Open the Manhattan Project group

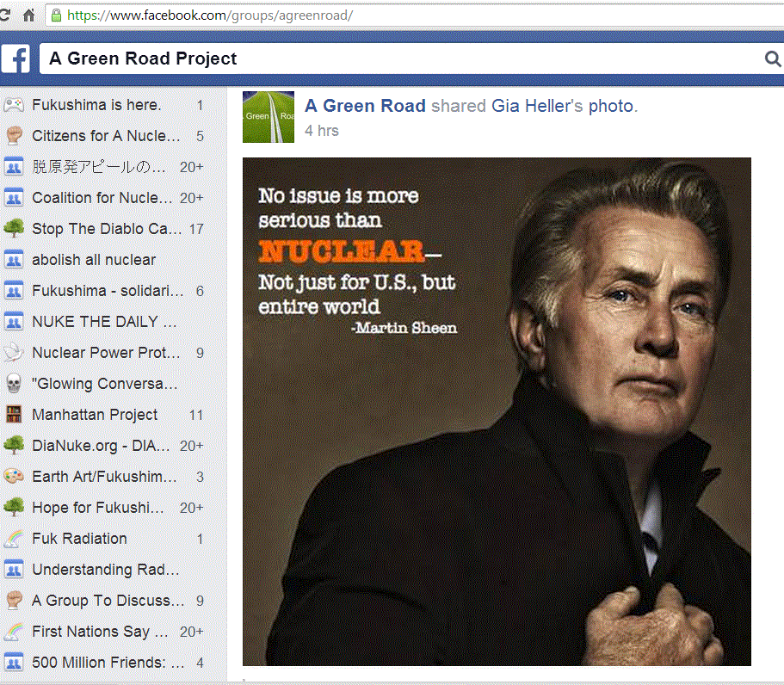[x=95, y=415]
